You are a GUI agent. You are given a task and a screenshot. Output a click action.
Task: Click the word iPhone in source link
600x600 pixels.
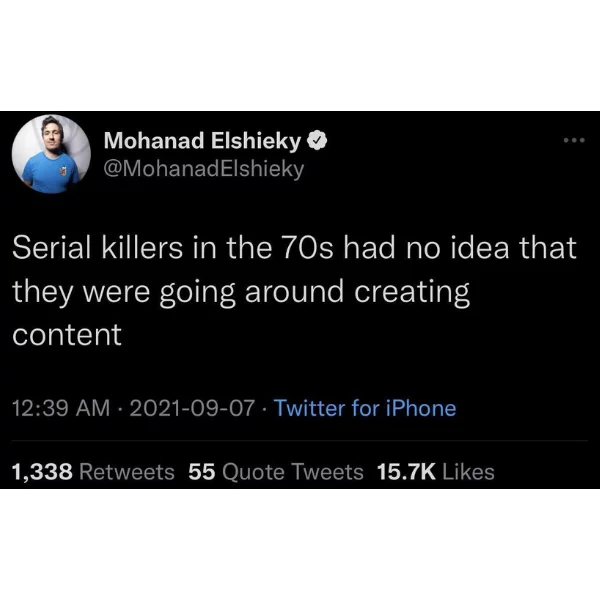[421, 408]
